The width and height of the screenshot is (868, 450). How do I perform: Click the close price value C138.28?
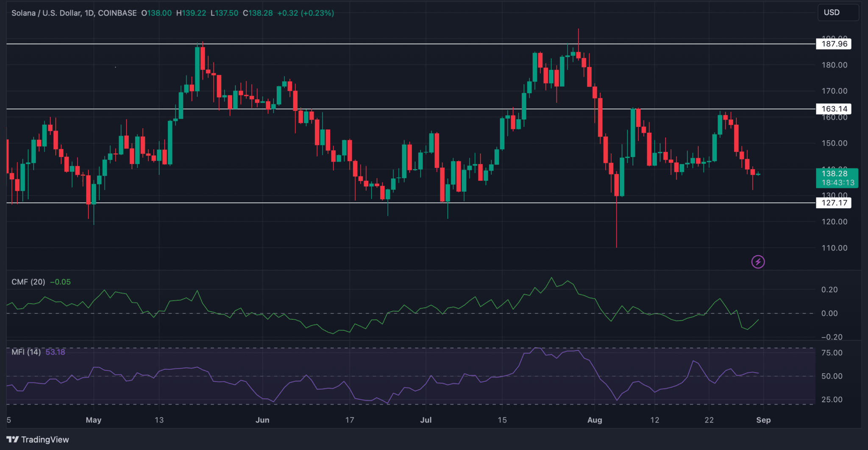(258, 13)
